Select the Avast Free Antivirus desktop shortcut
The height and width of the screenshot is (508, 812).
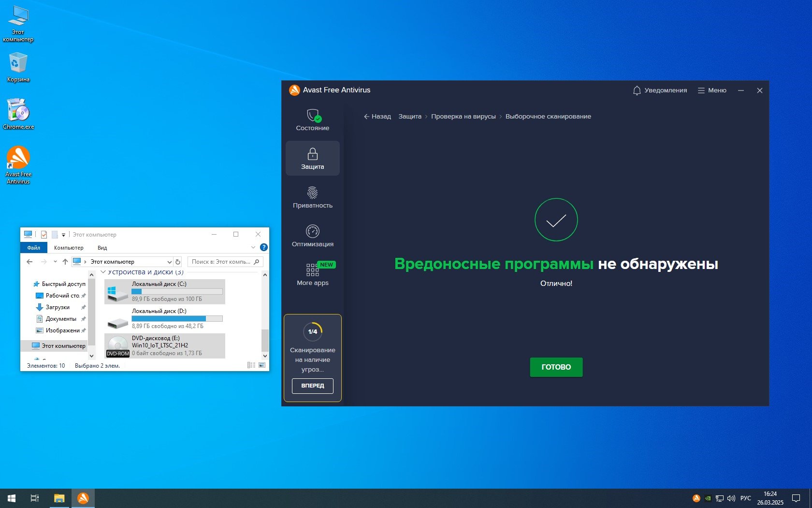point(18,165)
